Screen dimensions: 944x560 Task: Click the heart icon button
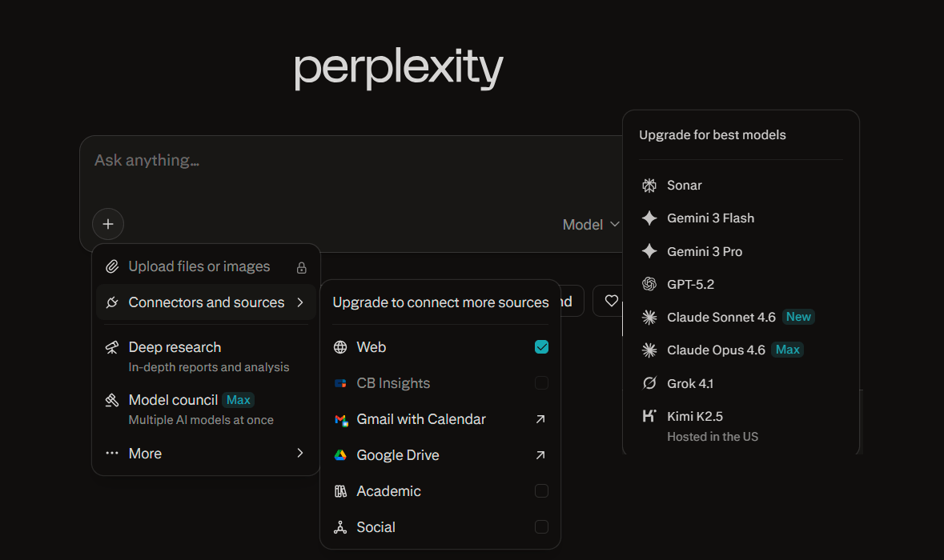pyautogui.click(x=611, y=301)
